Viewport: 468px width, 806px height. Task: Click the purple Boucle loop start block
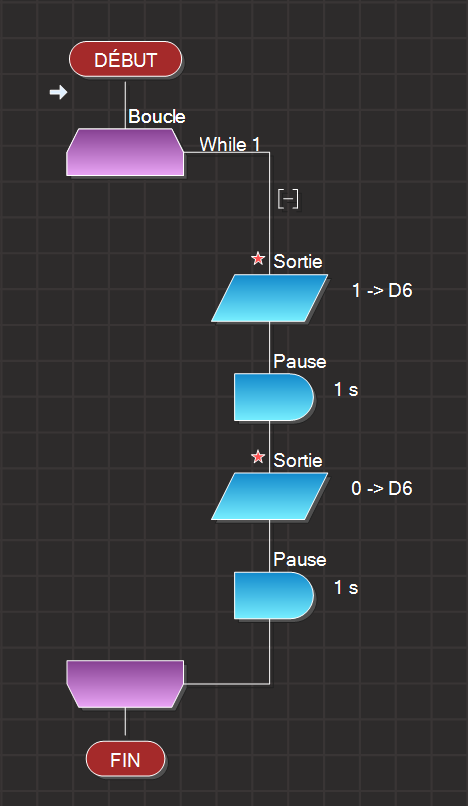click(125, 152)
